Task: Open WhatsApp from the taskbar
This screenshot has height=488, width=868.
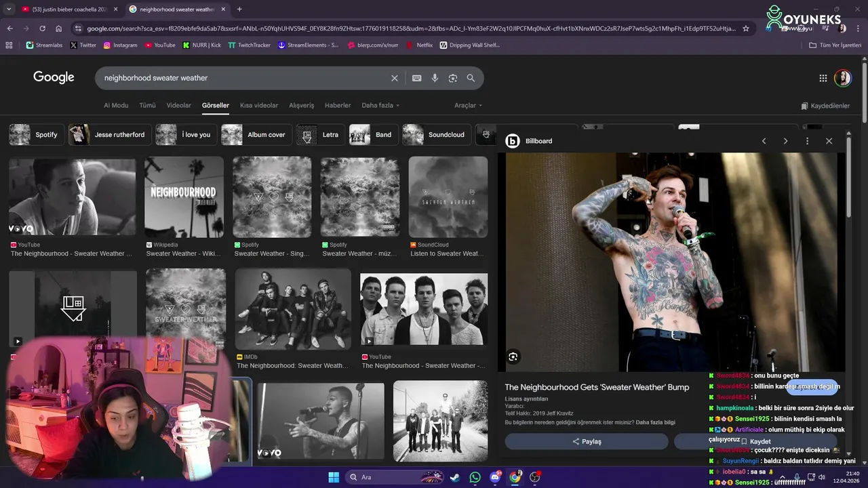Action: point(475,477)
